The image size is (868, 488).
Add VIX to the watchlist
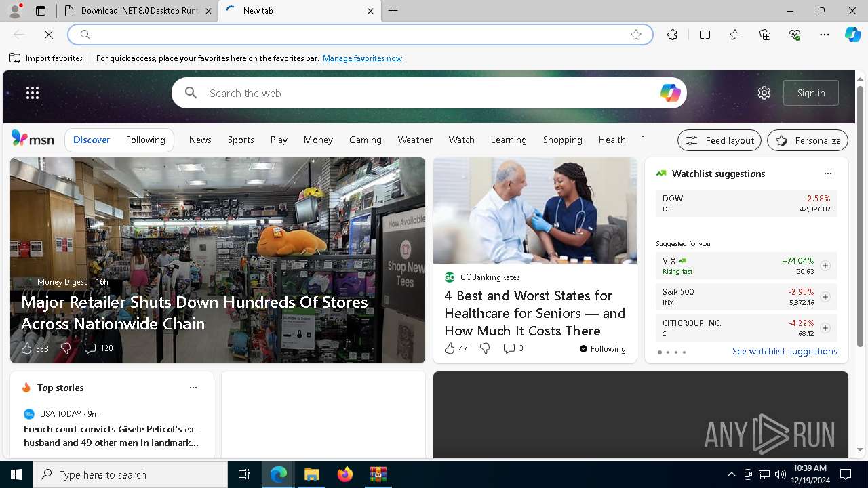click(x=825, y=266)
